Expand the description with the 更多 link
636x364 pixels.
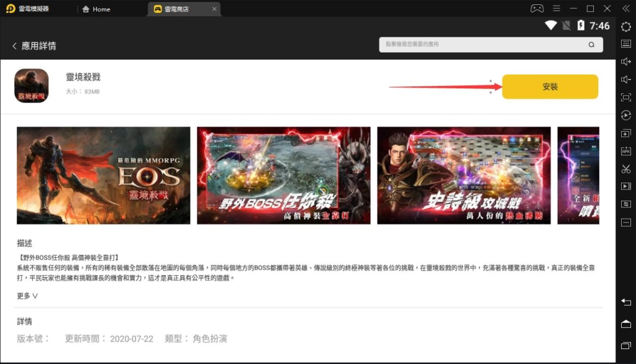[x=25, y=296]
